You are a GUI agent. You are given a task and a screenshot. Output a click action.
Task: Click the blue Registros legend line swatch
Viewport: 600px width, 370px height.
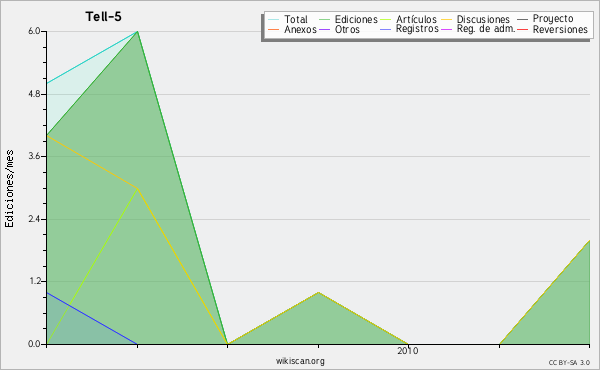tap(385, 29)
